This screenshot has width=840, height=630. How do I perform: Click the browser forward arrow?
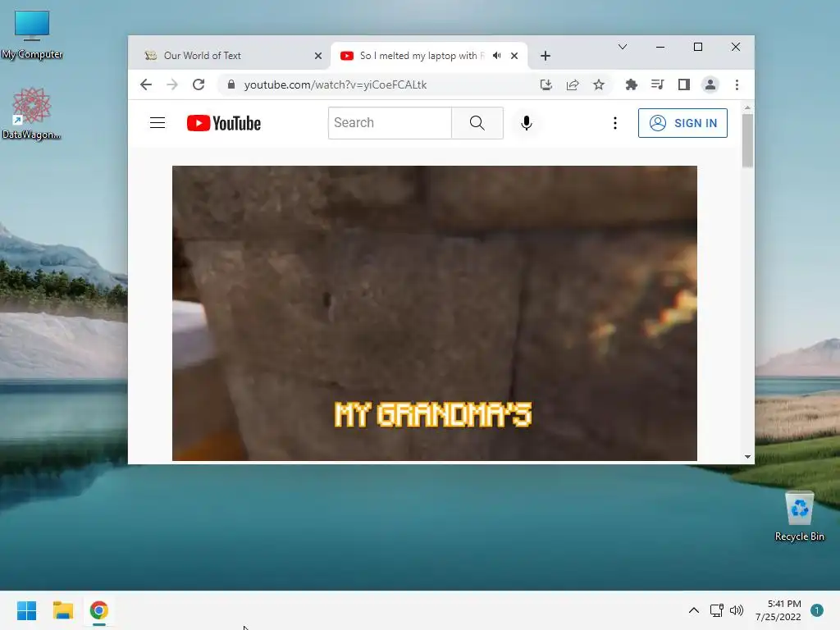tap(172, 84)
